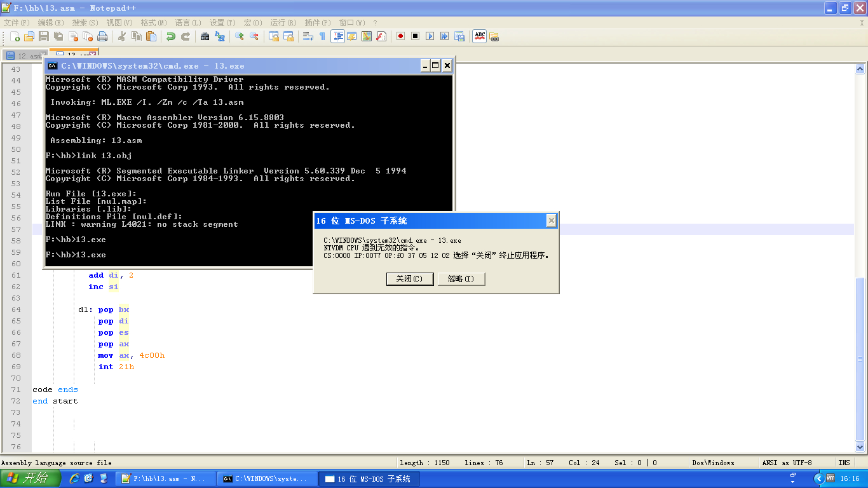Select the 16 位 MS-DOS 子系统 taskbar button
Viewport: 868px width, 488px height.
[x=369, y=478]
